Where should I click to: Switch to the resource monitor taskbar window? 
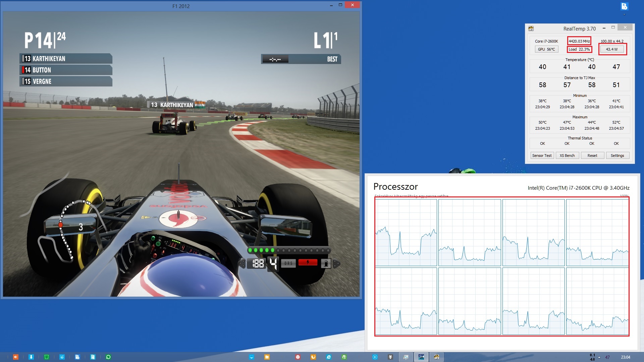tap(406, 357)
